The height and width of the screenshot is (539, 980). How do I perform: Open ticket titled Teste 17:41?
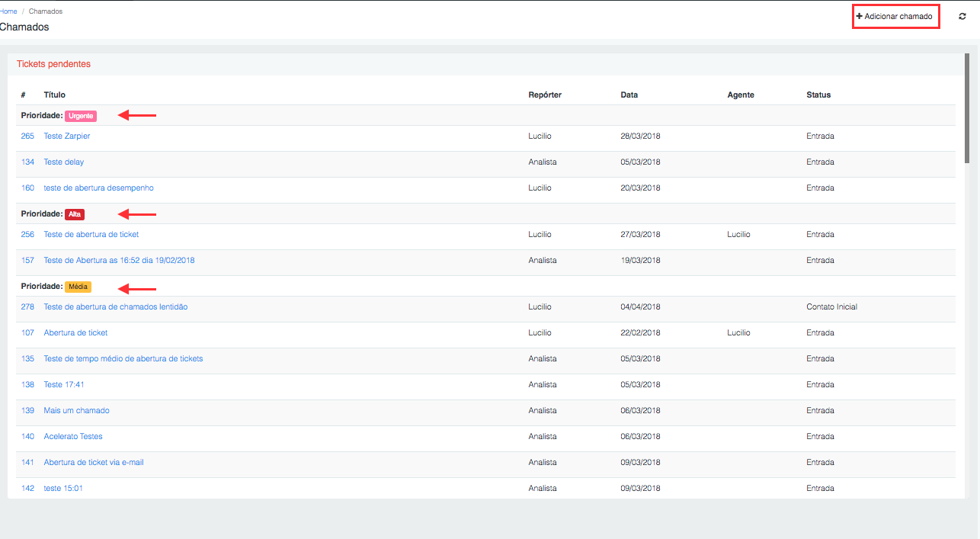64,384
